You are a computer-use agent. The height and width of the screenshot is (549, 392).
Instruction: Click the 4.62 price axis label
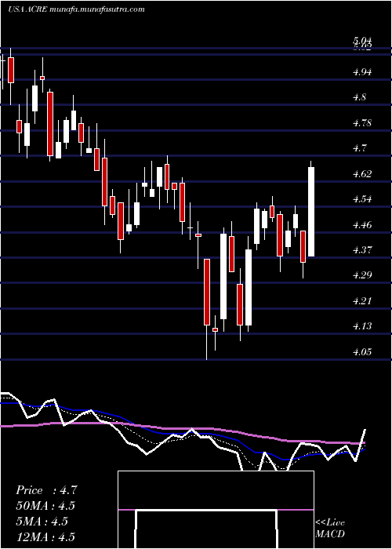point(362,174)
